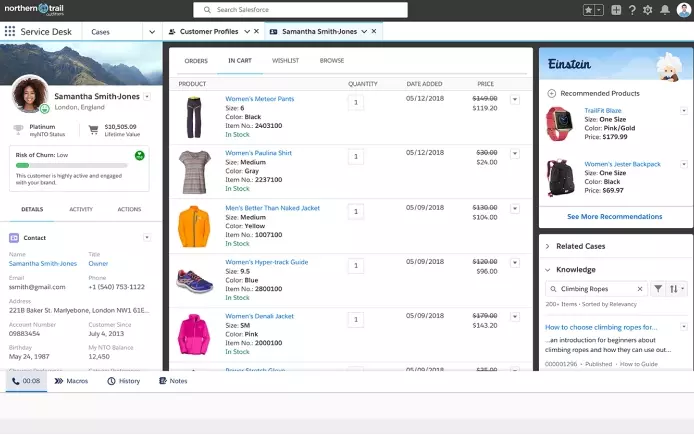
Task: Open the notifications bell
Action: (x=665, y=10)
